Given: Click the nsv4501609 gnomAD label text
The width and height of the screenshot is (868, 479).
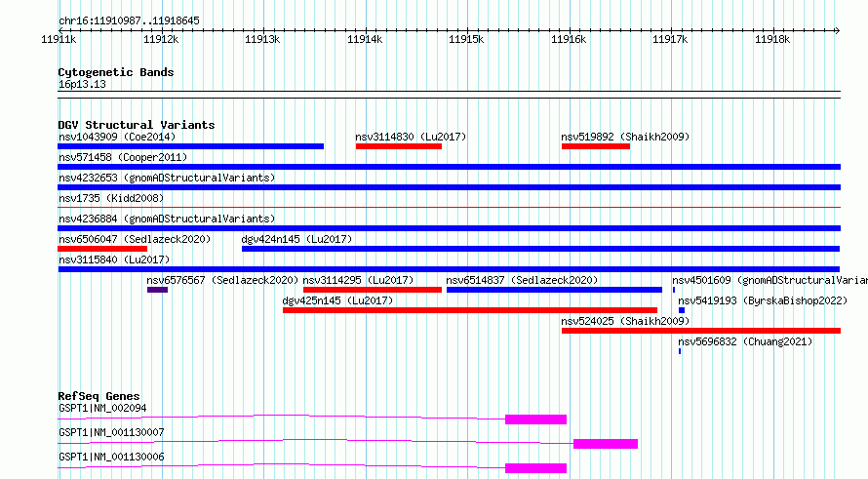Looking at the screenshot, I should tap(770, 280).
